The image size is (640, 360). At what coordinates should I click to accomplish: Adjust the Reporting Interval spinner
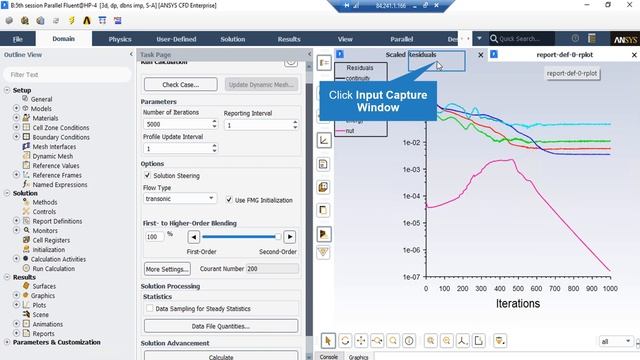(x=295, y=125)
